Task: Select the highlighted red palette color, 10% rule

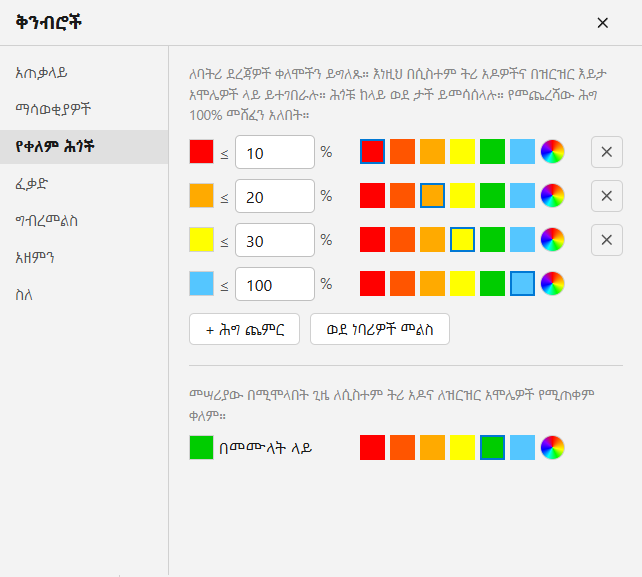Action: 373,152
